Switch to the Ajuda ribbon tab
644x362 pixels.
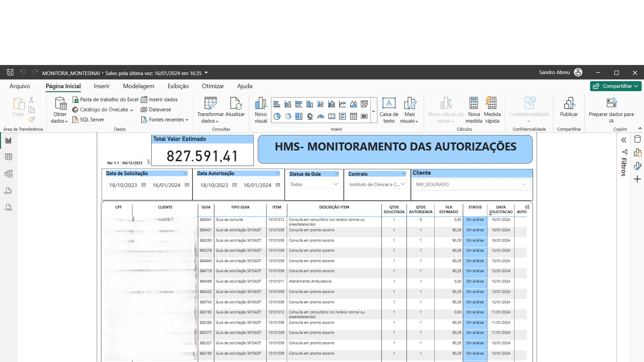click(x=245, y=86)
